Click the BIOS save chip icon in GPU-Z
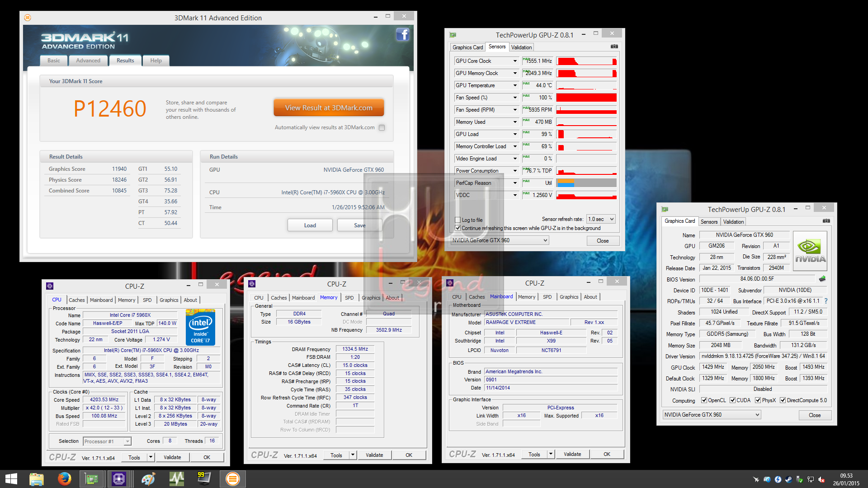868x488 pixels. 822,279
